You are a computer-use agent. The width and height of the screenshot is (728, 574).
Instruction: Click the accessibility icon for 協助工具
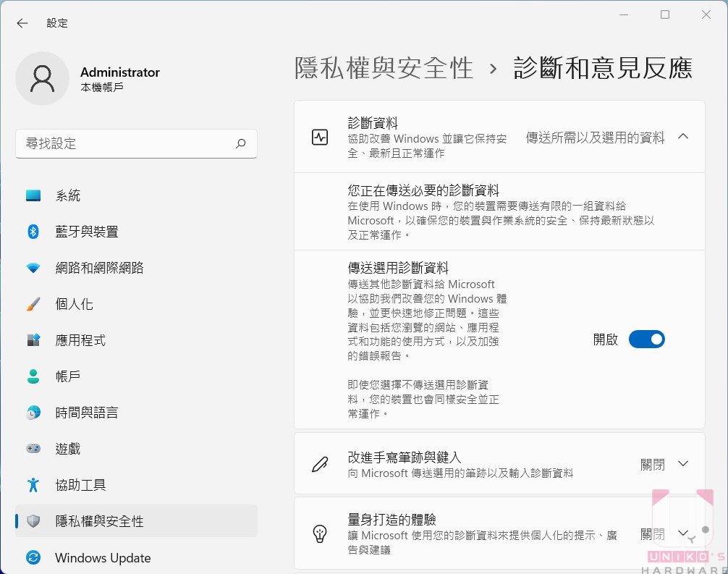point(33,485)
